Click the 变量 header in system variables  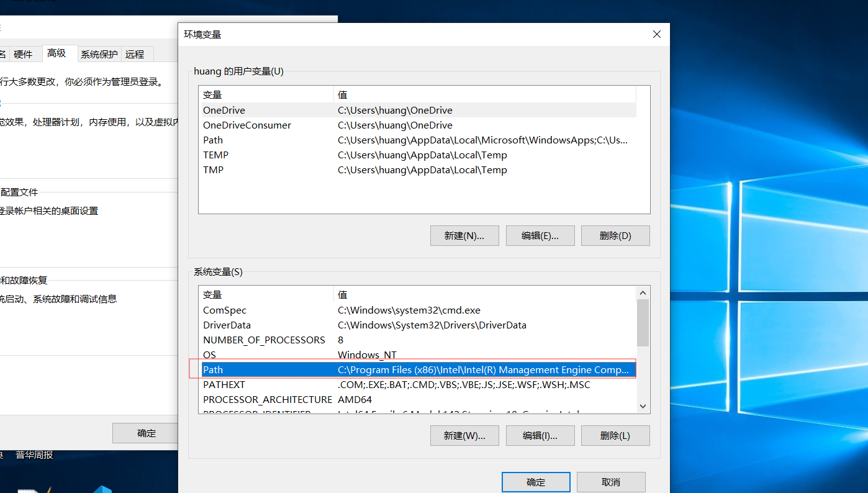click(x=266, y=295)
